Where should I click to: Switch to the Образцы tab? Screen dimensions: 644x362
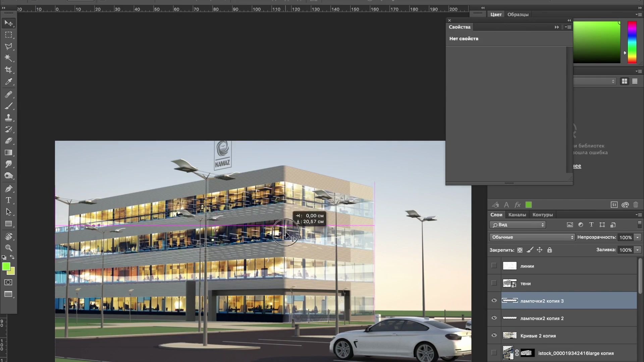(518, 14)
